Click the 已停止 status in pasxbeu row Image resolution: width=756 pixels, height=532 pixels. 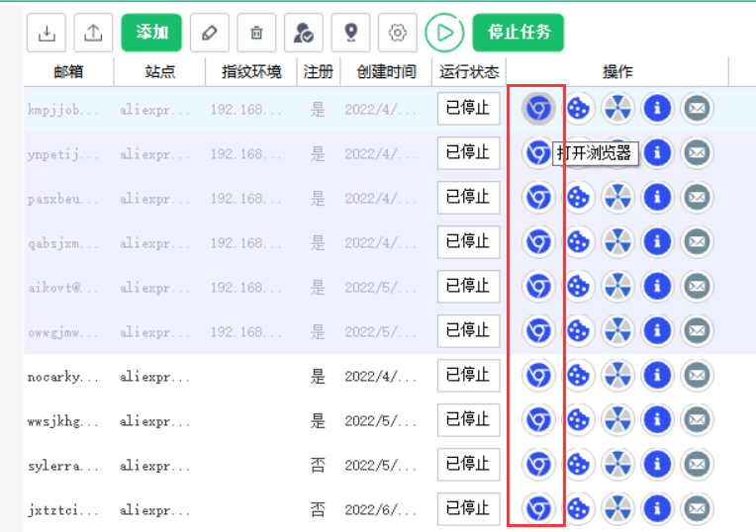pyautogui.click(x=469, y=197)
